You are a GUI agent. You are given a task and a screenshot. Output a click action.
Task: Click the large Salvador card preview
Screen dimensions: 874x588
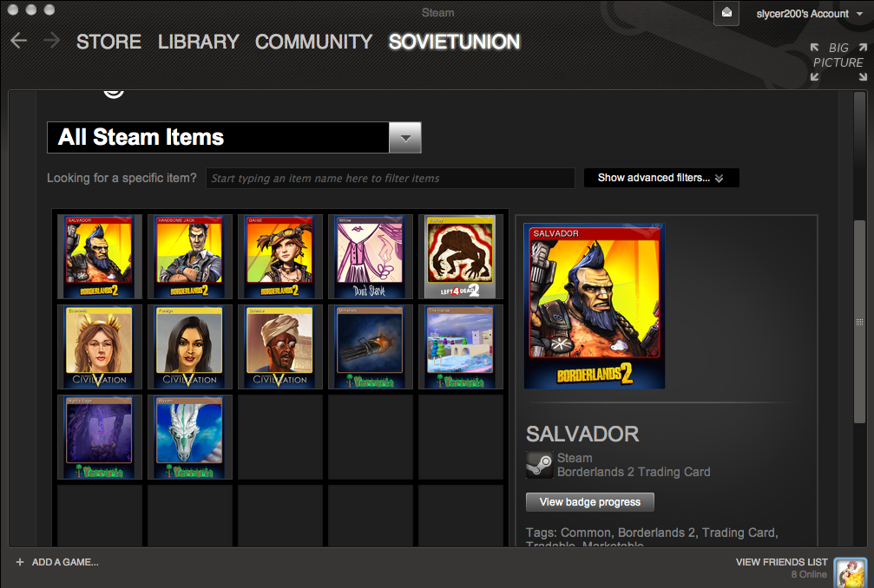595,306
